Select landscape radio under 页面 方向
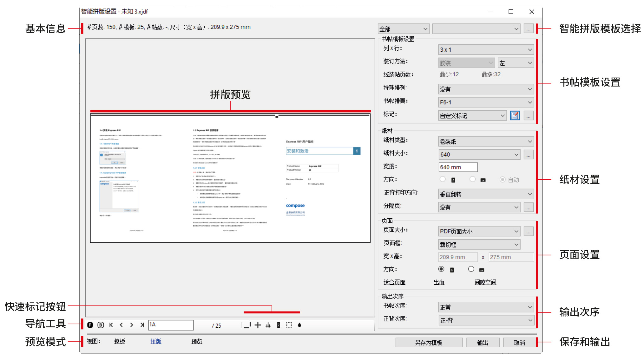Viewport: 644px width, 360px height. [471, 269]
